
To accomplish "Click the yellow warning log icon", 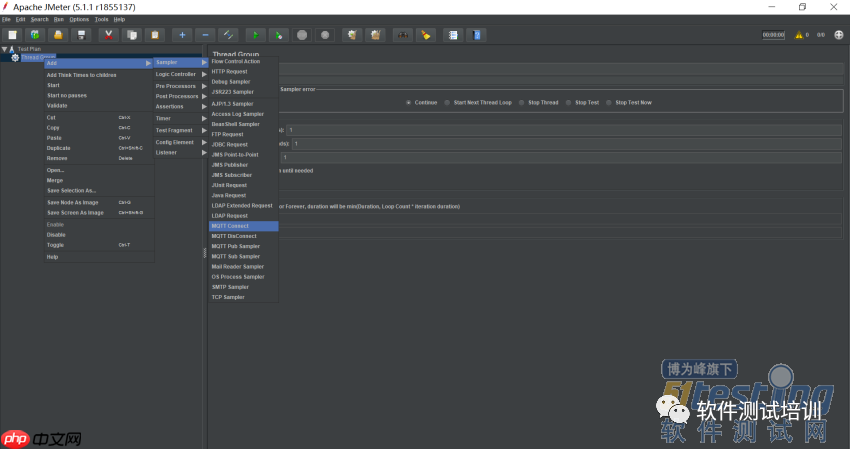I will click(799, 35).
